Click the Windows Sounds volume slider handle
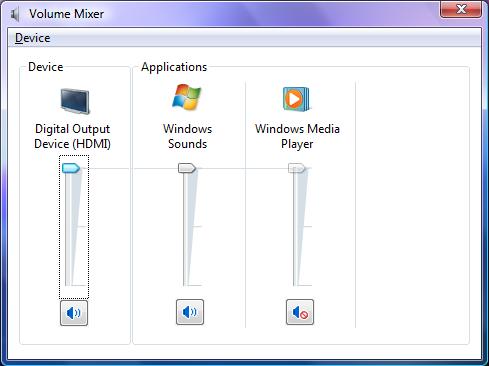Image resolution: width=489 pixels, height=366 pixels. pyautogui.click(x=187, y=168)
